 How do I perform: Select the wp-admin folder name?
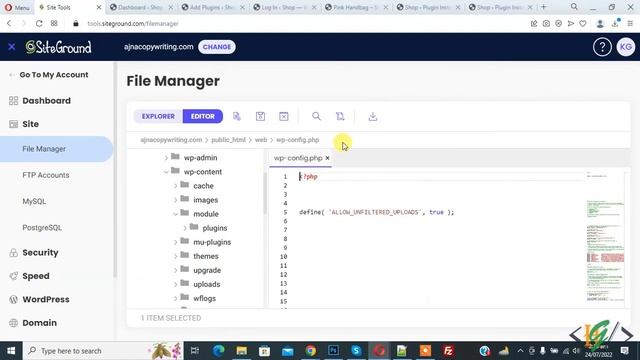(x=200, y=158)
